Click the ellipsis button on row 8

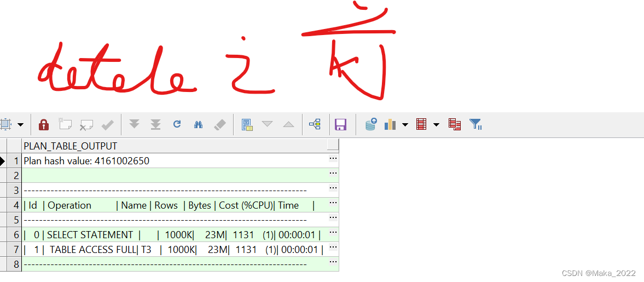pyautogui.click(x=333, y=262)
